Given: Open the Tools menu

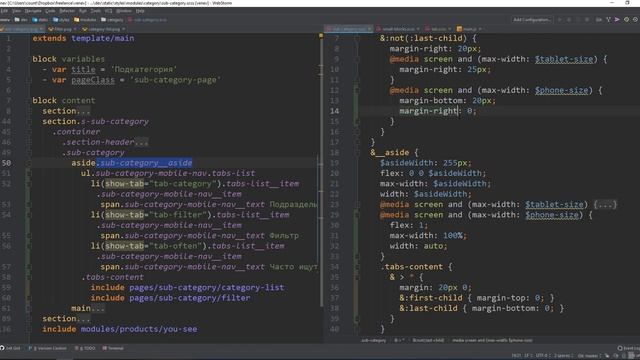Looking at the screenshot, I should (x=96, y=11).
